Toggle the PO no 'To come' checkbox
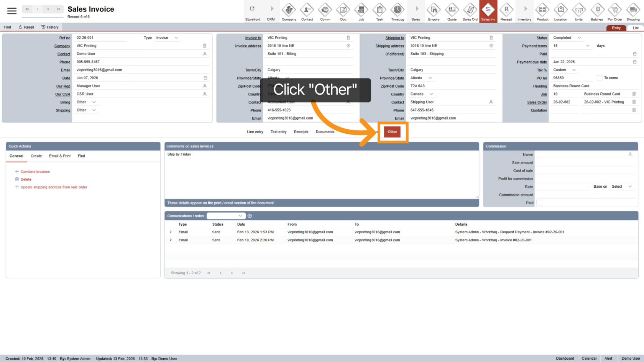 600,78
